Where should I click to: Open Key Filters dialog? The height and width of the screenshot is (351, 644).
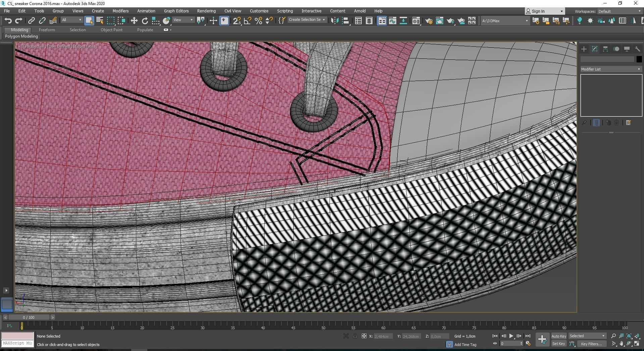point(591,344)
